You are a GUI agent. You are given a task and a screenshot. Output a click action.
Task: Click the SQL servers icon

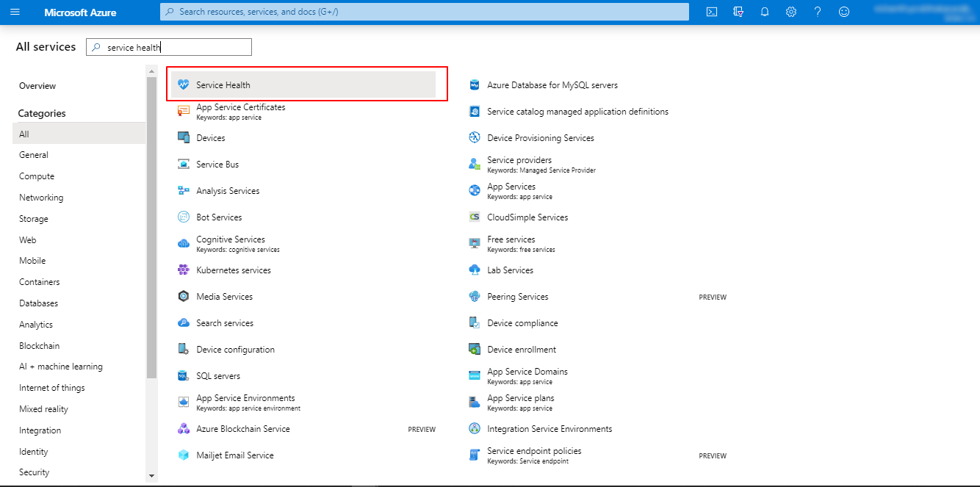(x=184, y=376)
